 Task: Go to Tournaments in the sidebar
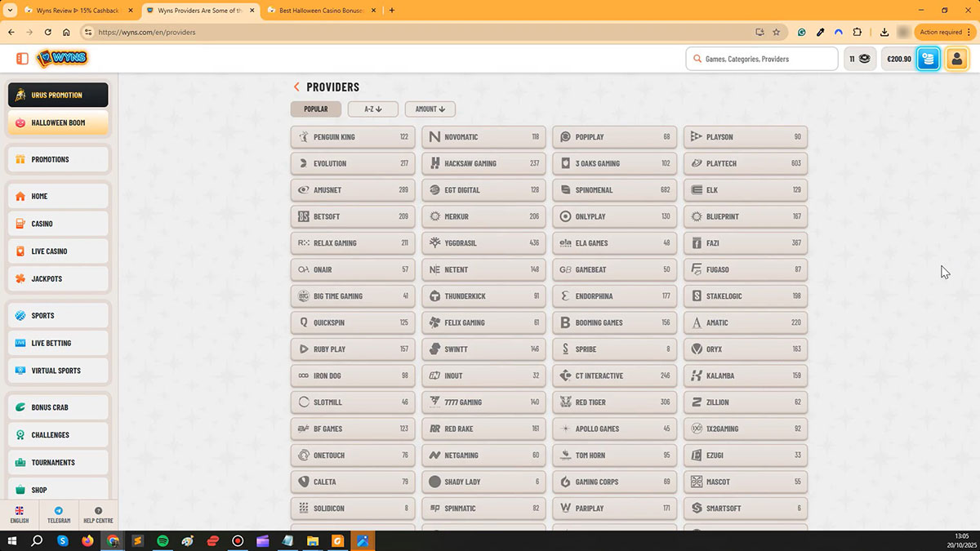coord(58,463)
